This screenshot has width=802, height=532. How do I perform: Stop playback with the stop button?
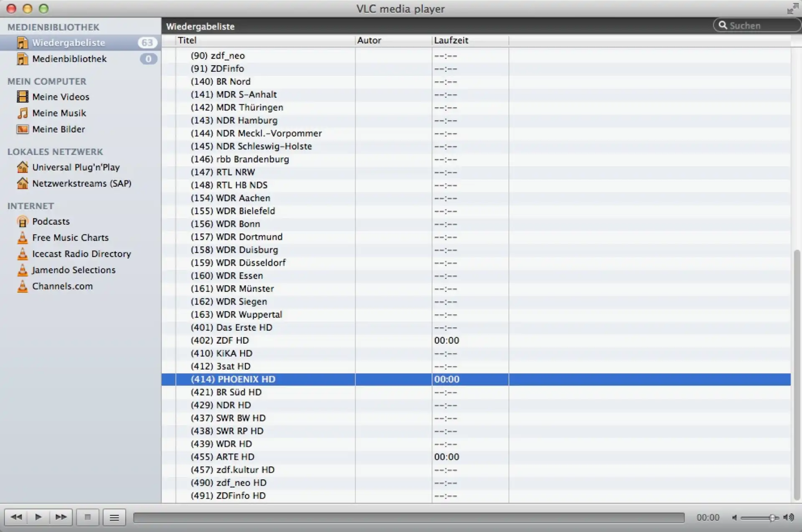88,517
